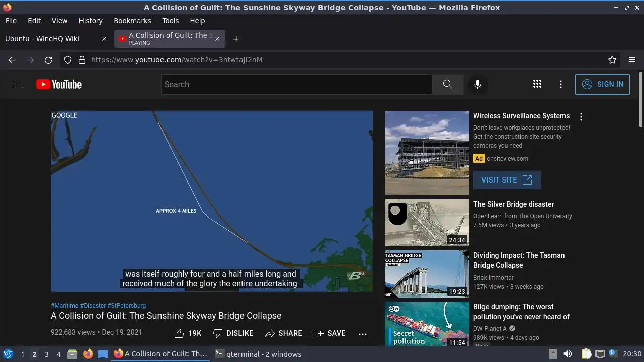Open the onsiteview.com ad link
This screenshot has height=362, width=644.
tap(507, 159)
